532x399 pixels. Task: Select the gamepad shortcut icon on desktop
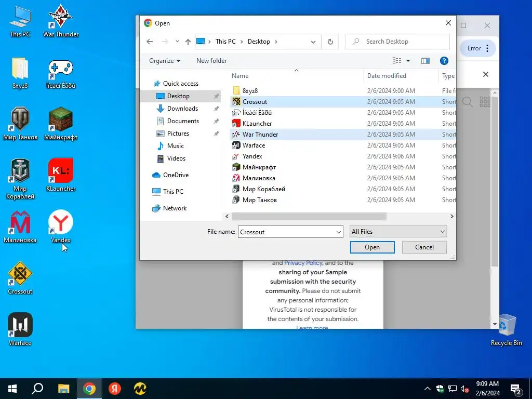pyautogui.click(x=61, y=73)
